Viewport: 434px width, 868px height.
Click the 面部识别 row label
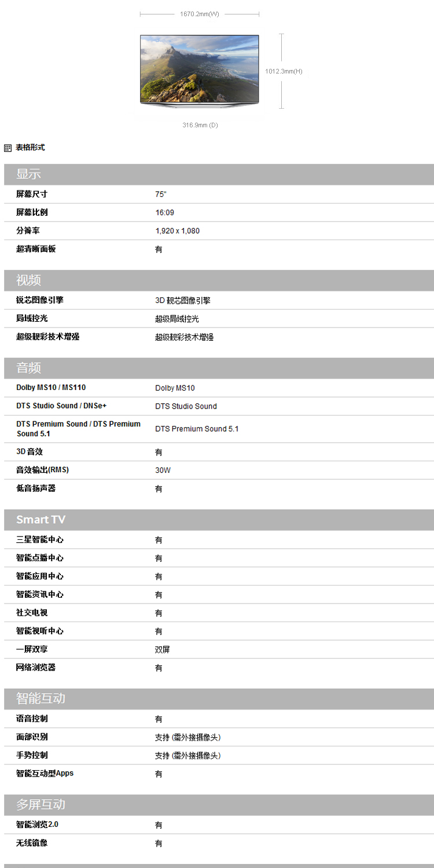pyautogui.click(x=32, y=737)
